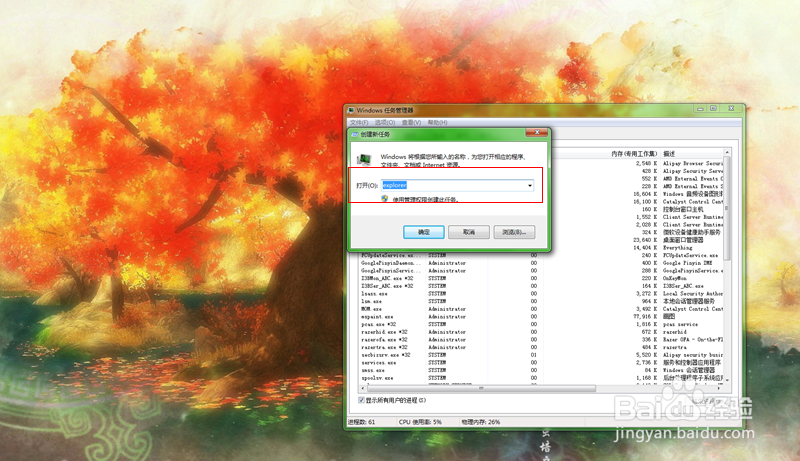Select the razerofa.exe *32 process row
This screenshot has height=461, width=800.
[x=541, y=340]
